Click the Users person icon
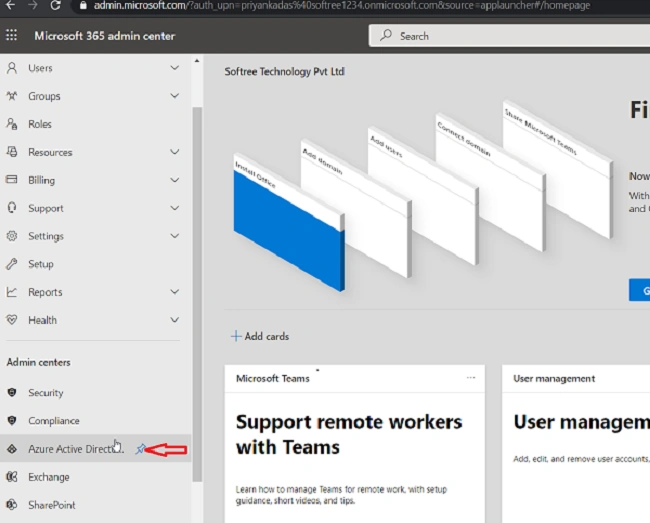Image resolution: width=650 pixels, height=523 pixels. [x=12, y=68]
